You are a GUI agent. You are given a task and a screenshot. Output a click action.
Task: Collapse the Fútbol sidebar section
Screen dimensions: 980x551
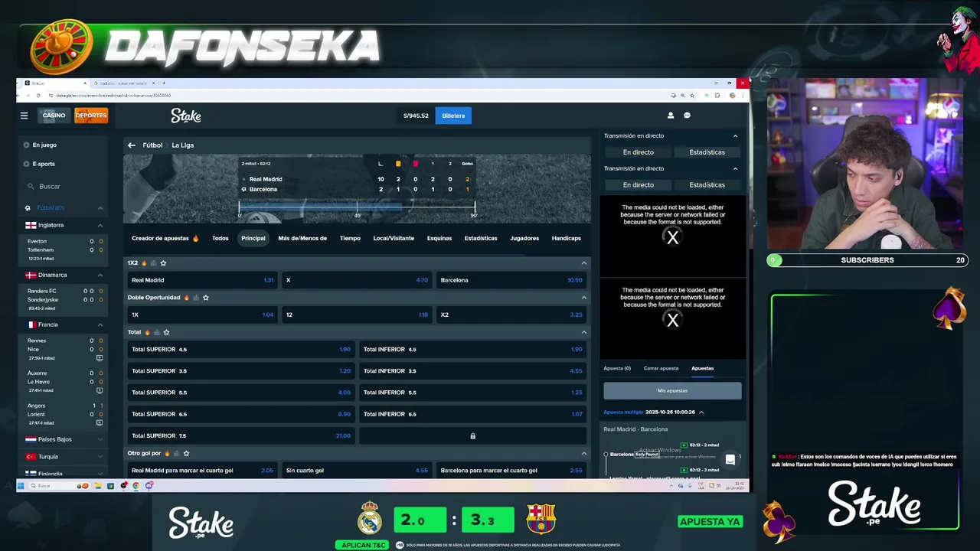coord(100,208)
